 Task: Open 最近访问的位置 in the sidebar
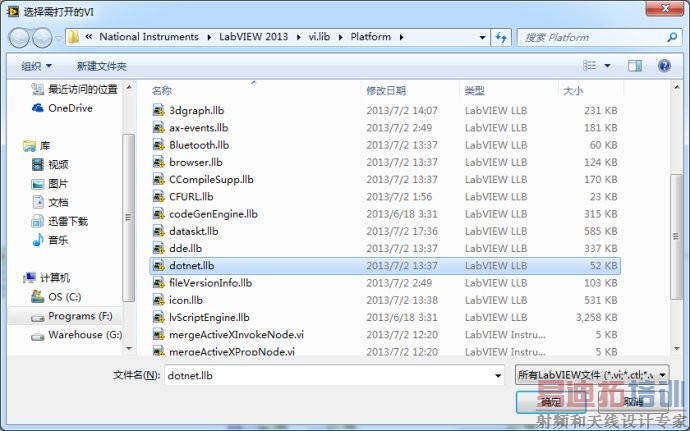[x=75, y=89]
